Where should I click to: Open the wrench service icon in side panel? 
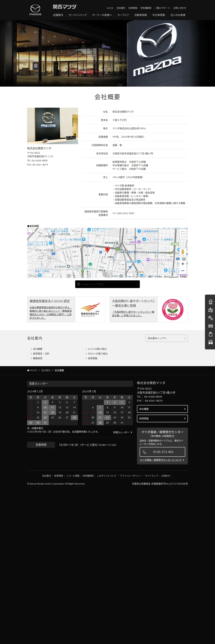(x=210, y=318)
